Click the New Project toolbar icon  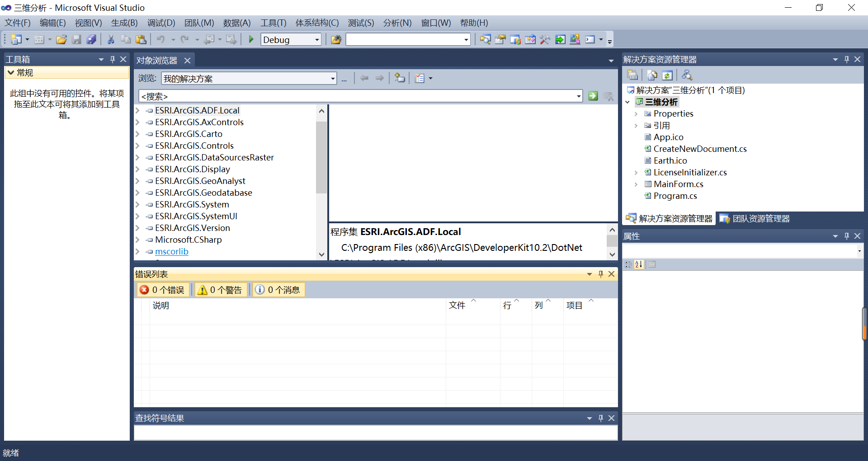(x=16, y=40)
